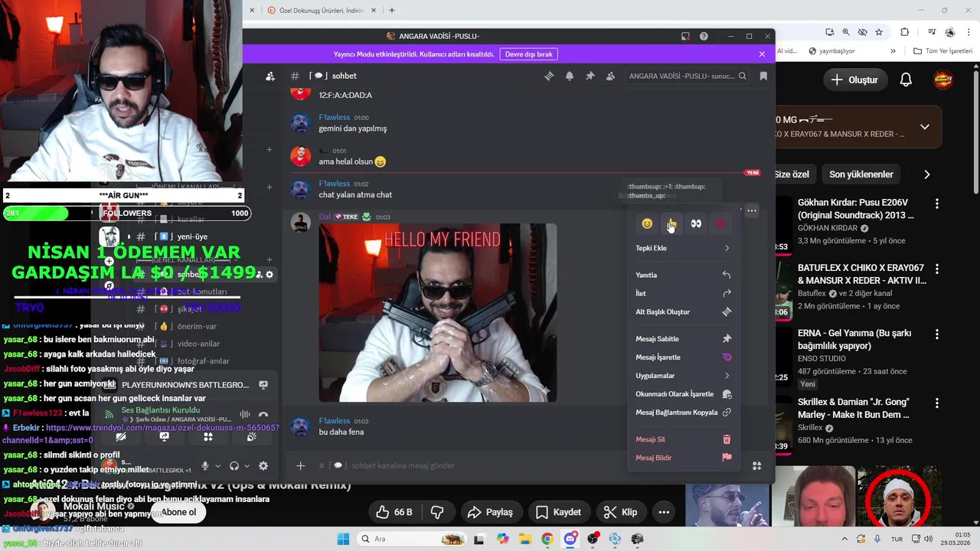Open notification bell in Discord channel header
Image resolution: width=980 pixels, height=551 pixels.
pyautogui.click(x=570, y=76)
